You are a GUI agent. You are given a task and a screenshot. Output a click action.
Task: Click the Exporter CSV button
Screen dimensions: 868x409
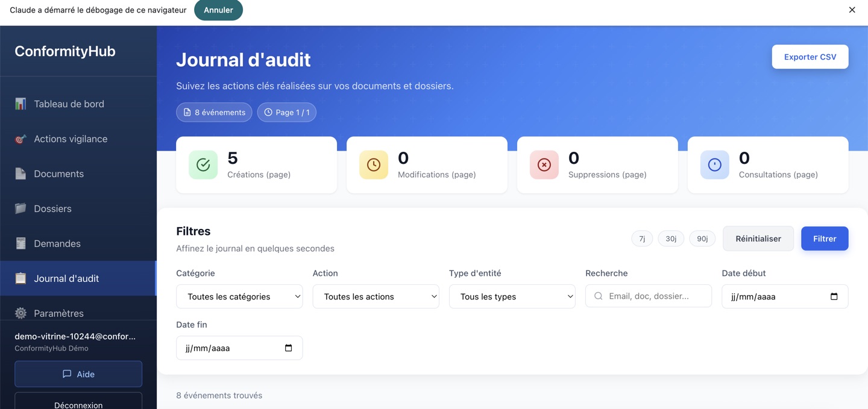pyautogui.click(x=810, y=57)
